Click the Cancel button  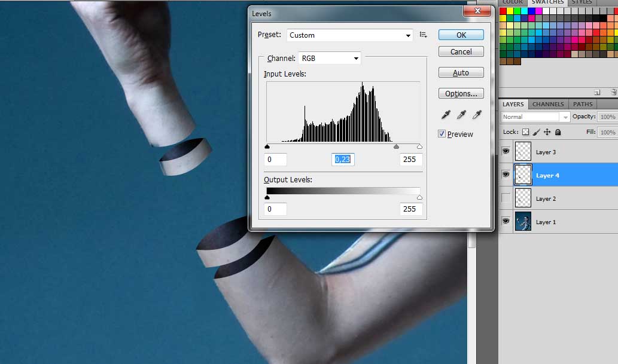click(x=461, y=51)
